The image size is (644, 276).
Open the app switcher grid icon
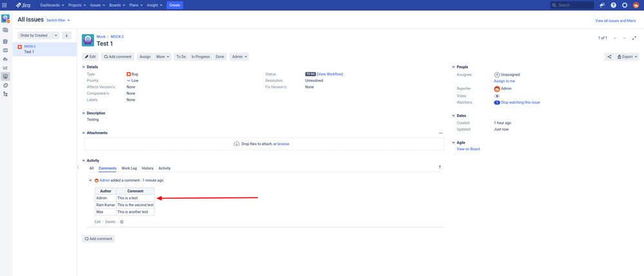[x=5, y=5]
